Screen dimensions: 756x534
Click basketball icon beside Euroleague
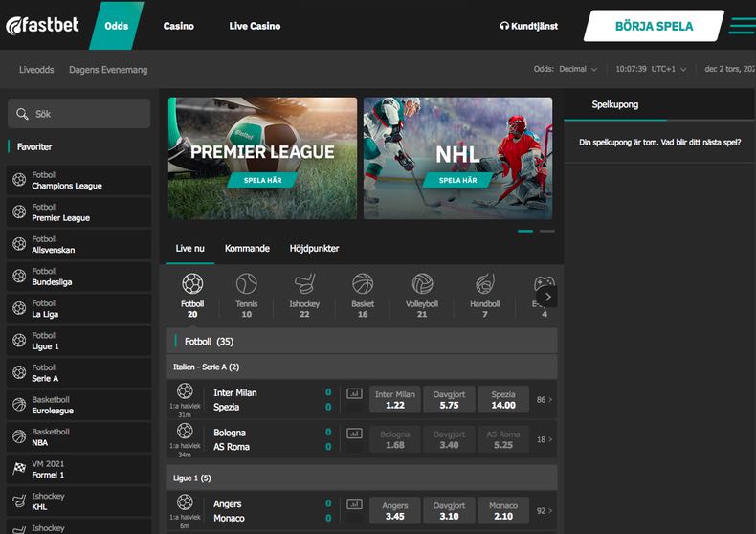pos(19,405)
